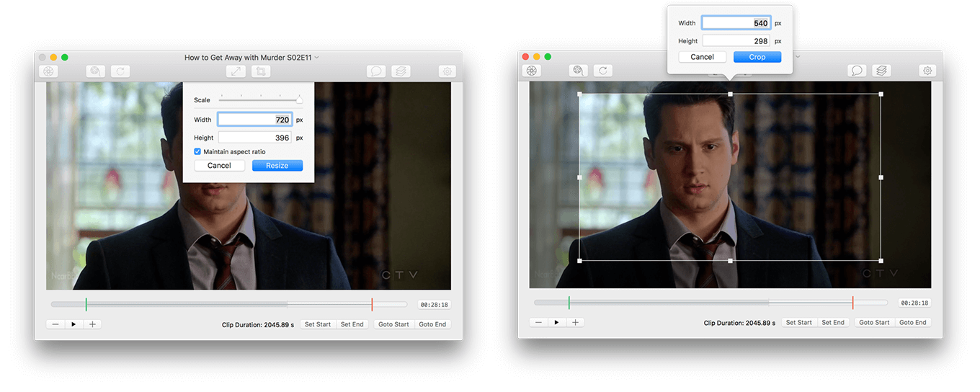980x392 pixels.
Task: Click the Height field showing 396
Action: click(x=255, y=138)
